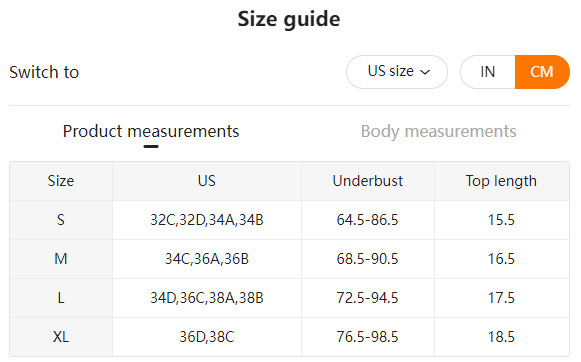Click the Top length column header

[501, 181]
